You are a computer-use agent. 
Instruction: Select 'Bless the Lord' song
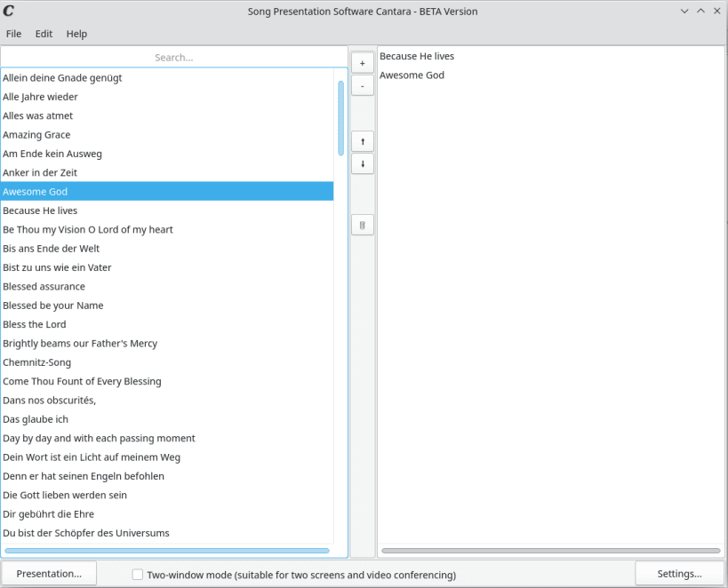[x=167, y=325]
